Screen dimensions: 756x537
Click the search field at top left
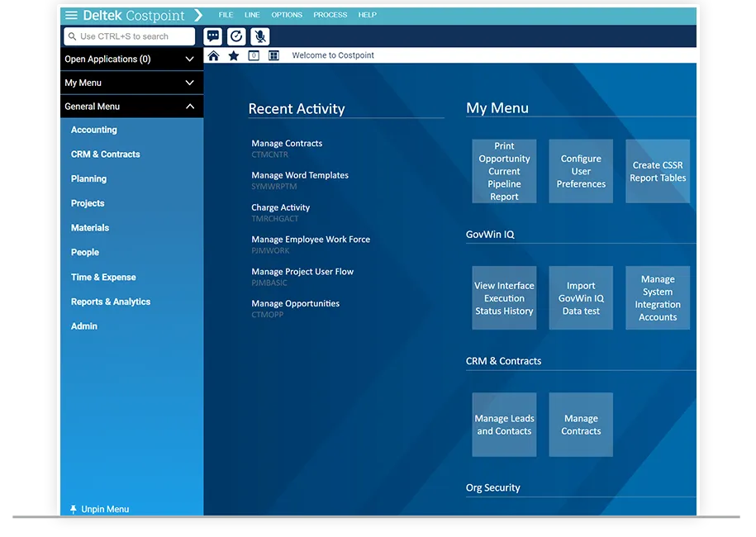[x=129, y=36]
